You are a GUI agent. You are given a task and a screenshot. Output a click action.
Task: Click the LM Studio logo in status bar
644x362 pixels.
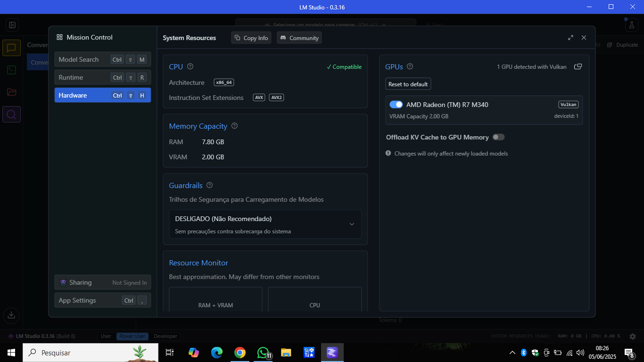coord(10,336)
